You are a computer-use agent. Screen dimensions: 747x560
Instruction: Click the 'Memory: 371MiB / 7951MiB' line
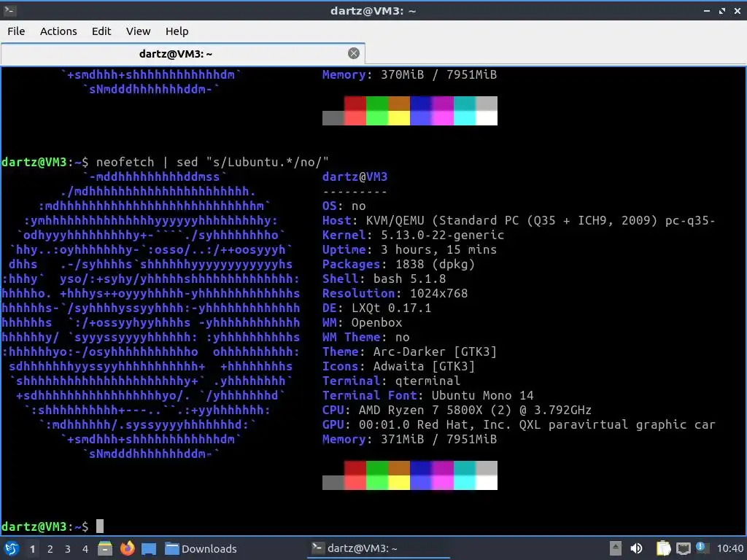pyautogui.click(x=409, y=439)
